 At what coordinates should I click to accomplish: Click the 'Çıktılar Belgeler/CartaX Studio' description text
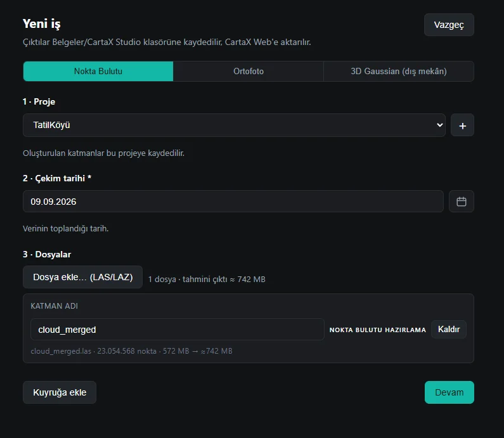pyautogui.click(x=167, y=42)
